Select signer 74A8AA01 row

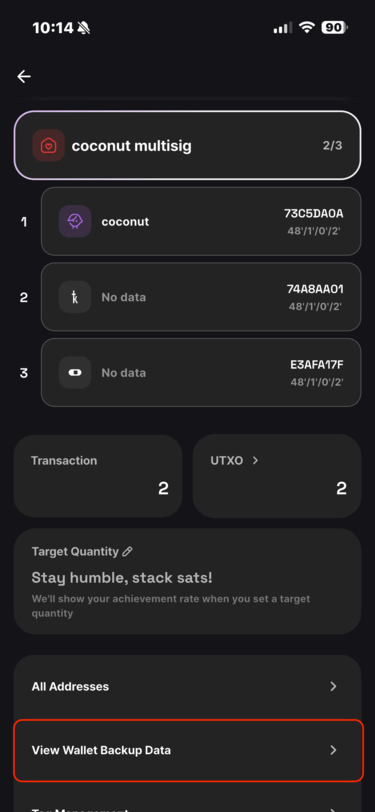(201, 297)
